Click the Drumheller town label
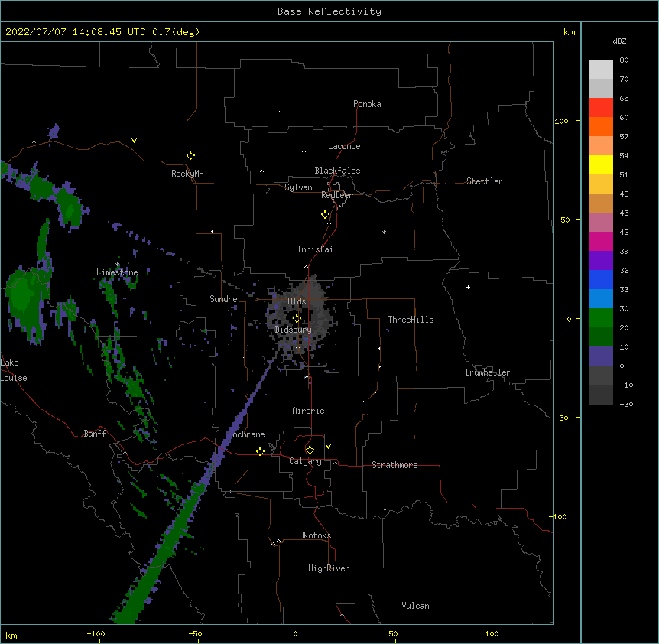The height and width of the screenshot is (644, 659). [x=488, y=372]
